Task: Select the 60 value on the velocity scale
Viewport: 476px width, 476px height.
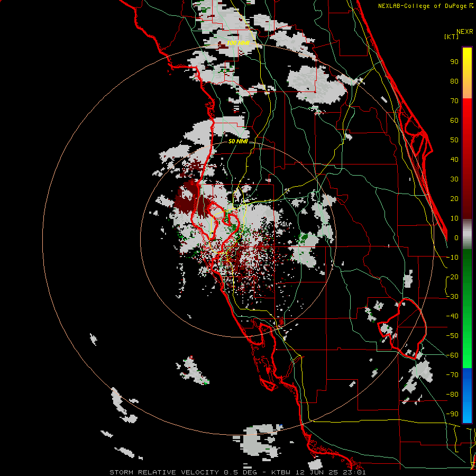Action: (x=454, y=120)
